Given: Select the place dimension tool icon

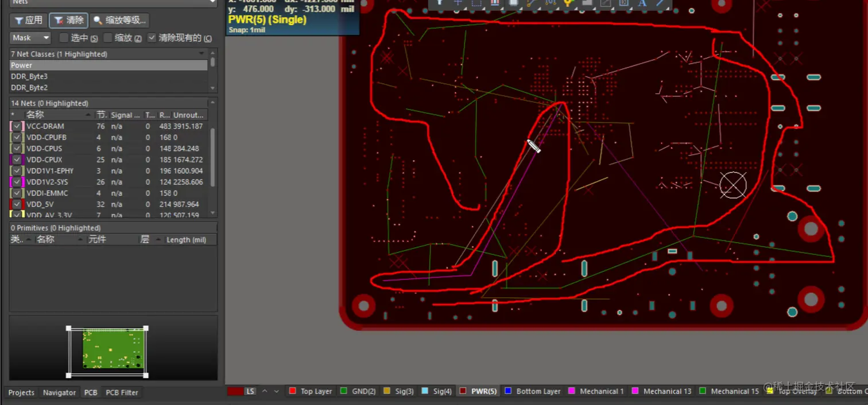Looking at the screenshot, I should [x=605, y=3].
